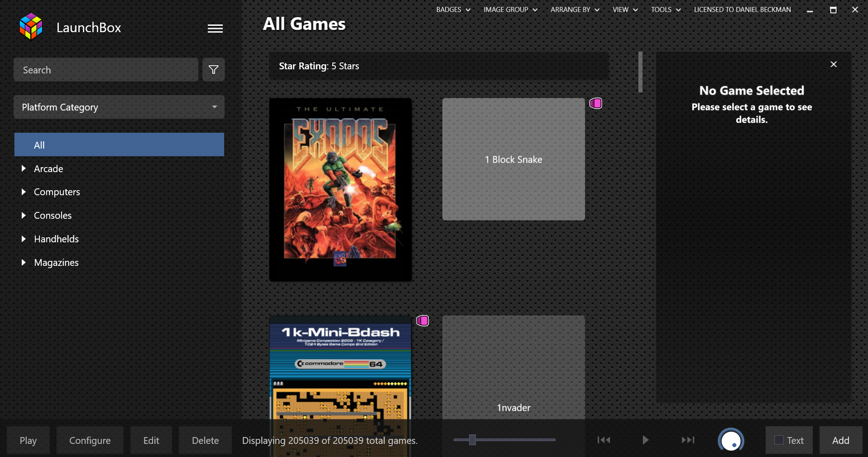Open the hamburger menu in the sidebar
The width and height of the screenshot is (868, 457).
coord(215,29)
